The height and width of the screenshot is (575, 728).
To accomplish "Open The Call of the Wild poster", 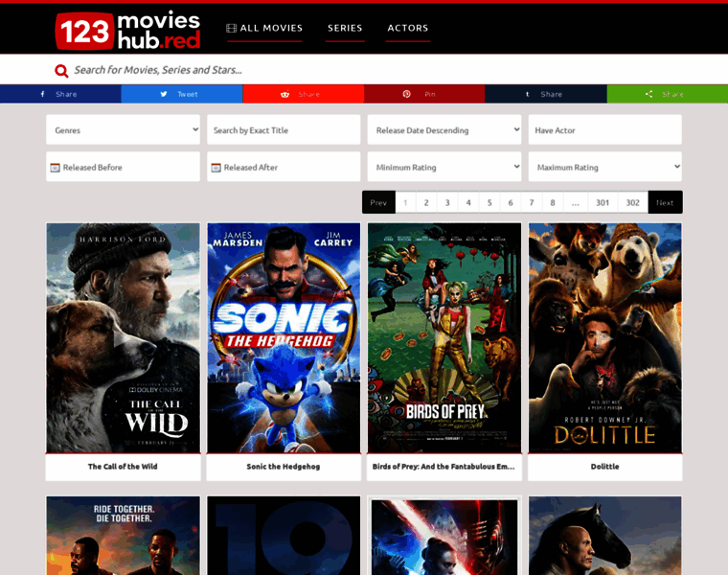I will pos(123,338).
